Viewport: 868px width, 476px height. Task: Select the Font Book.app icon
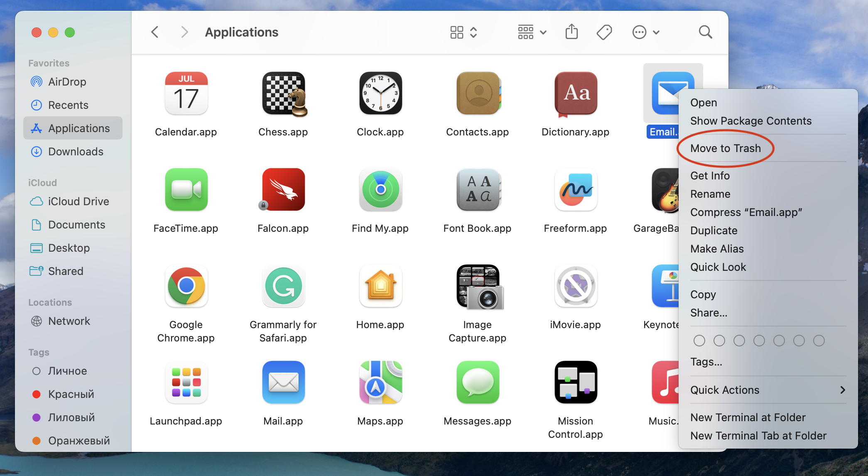click(478, 190)
